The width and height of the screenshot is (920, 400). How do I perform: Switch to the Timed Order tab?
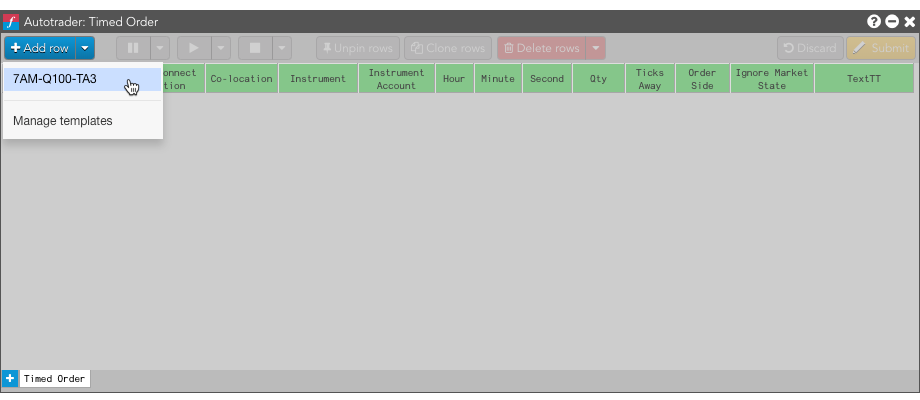(x=55, y=379)
